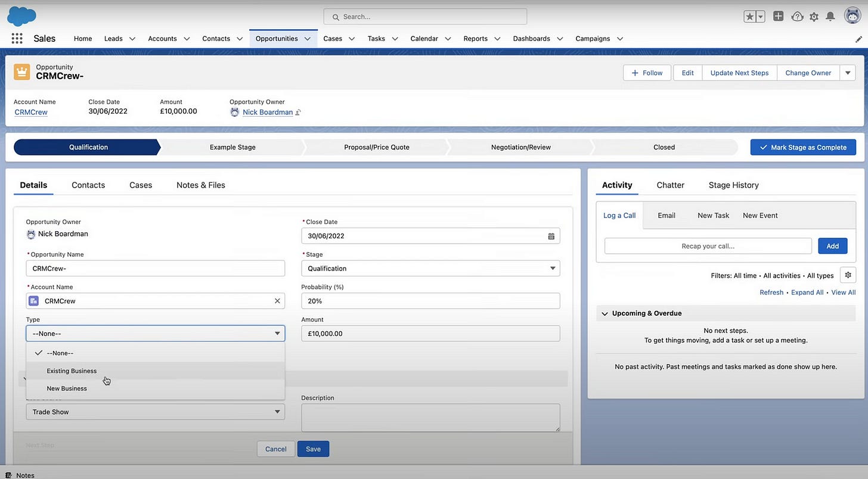Click the pencil icon to edit navigation

[858, 39]
